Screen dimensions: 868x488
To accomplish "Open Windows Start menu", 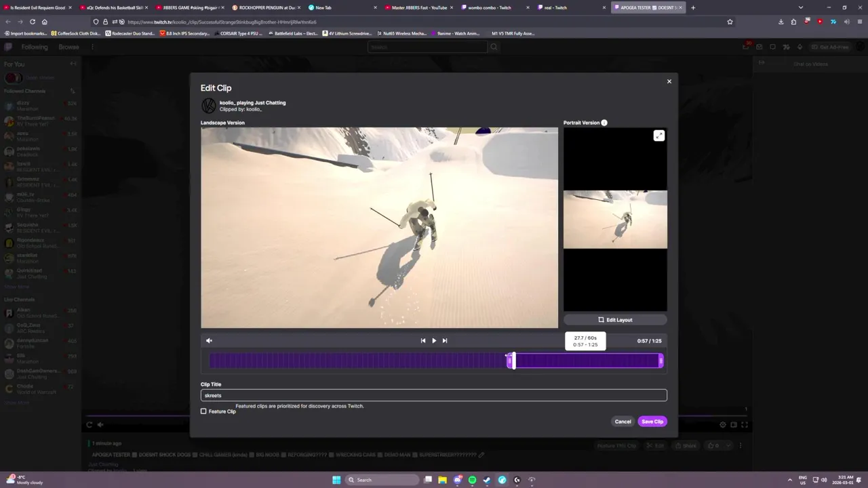I will [x=336, y=480].
